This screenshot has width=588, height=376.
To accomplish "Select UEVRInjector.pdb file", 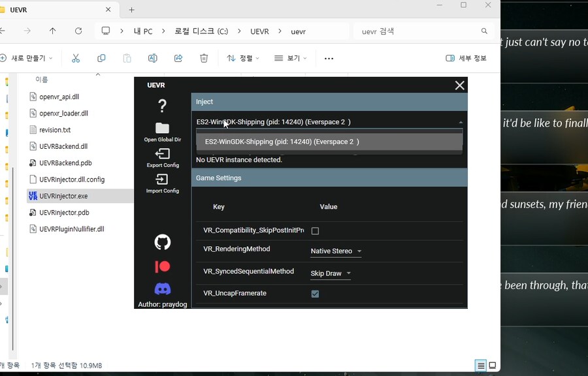I will click(64, 212).
